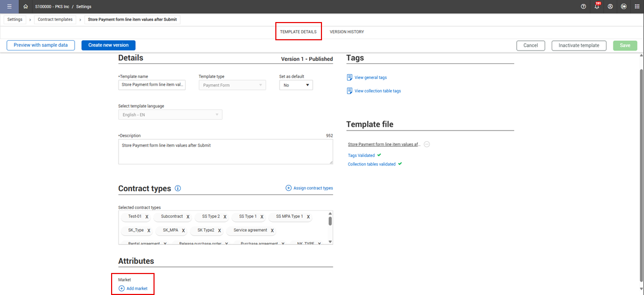This screenshot has height=295, width=644.
Task: Open the help question mark icon
Action: tap(583, 6)
